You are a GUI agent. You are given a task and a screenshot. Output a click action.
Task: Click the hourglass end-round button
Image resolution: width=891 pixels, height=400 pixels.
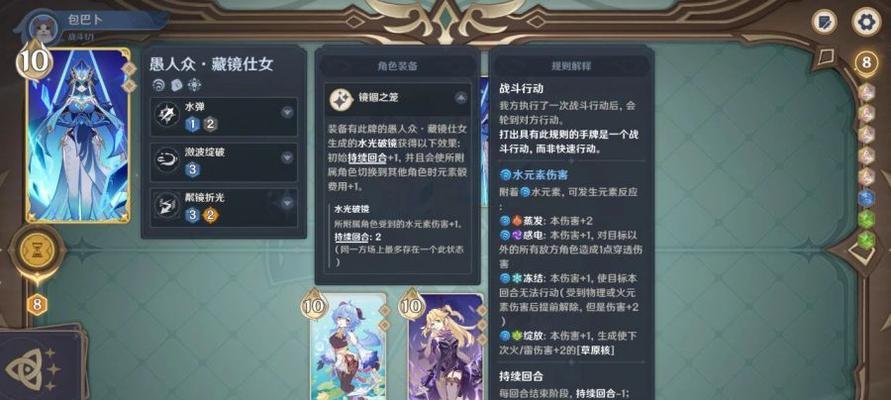(x=38, y=251)
